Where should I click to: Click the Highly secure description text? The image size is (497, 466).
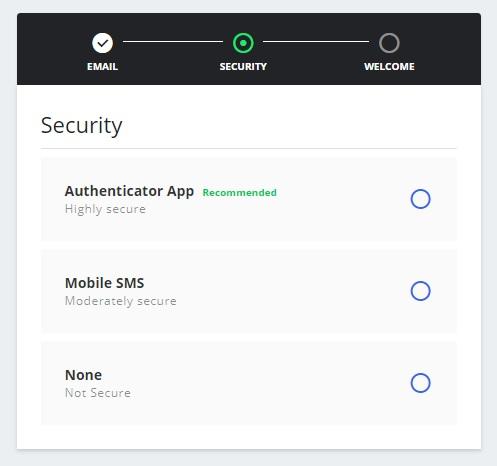point(105,209)
